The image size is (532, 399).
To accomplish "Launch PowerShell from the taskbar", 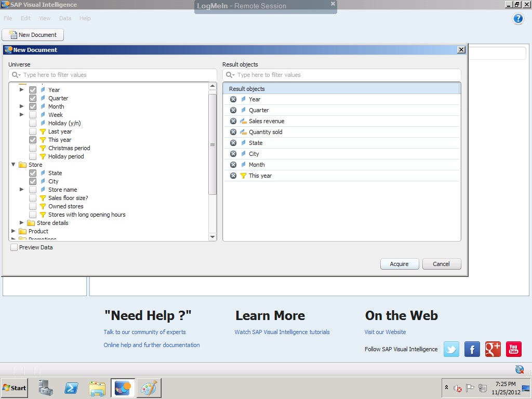I will 72,388.
